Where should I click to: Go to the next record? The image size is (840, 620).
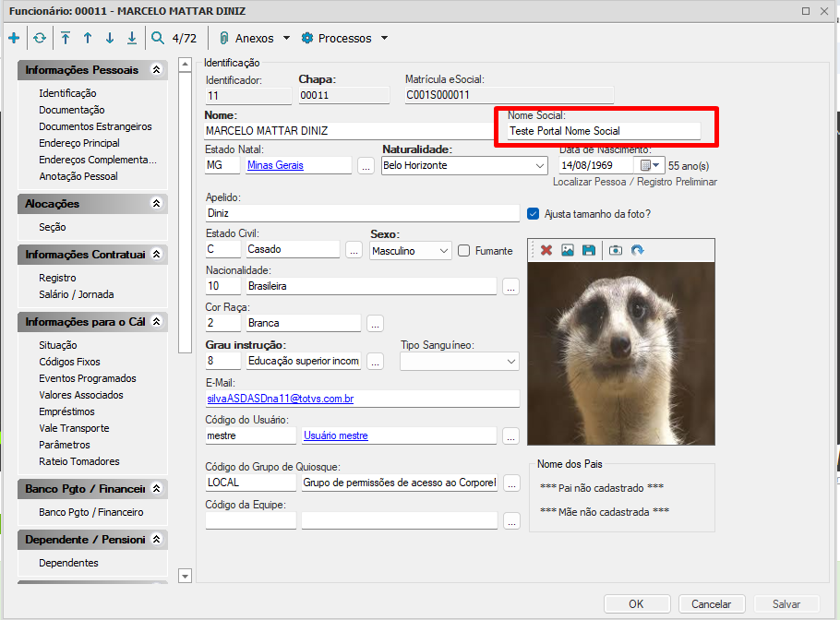pyautogui.click(x=110, y=38)
